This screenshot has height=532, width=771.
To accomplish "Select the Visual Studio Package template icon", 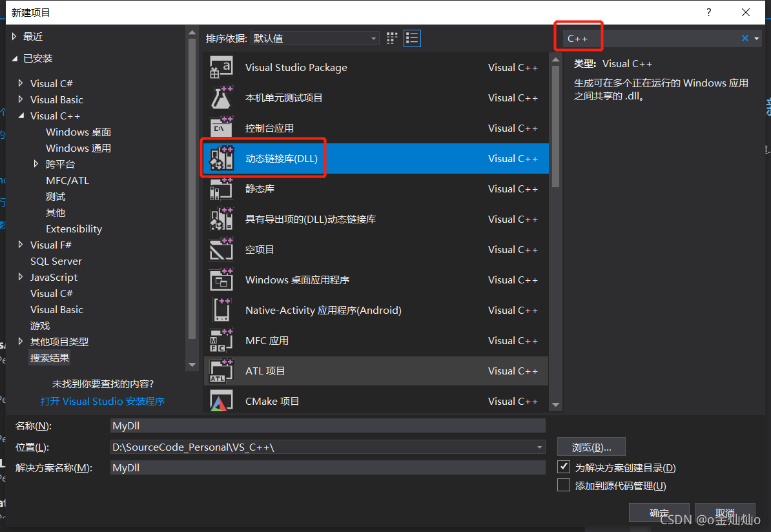I will (x=221, y=67).
